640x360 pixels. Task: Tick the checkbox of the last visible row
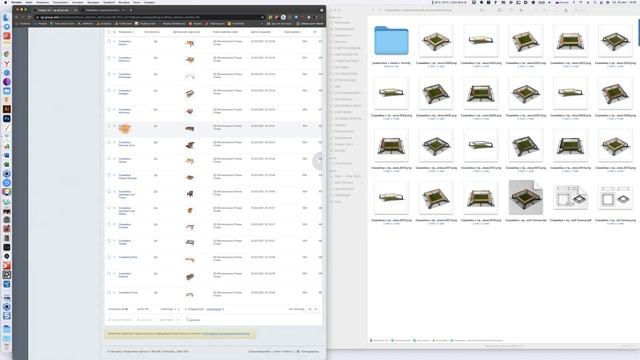pyautogui.click(x=109, y=293)
